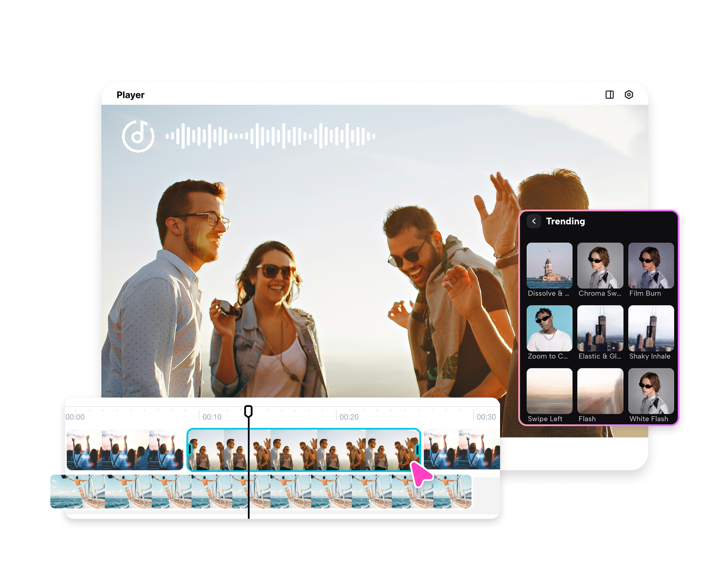Apply the White Flash transition

point(650,391)
